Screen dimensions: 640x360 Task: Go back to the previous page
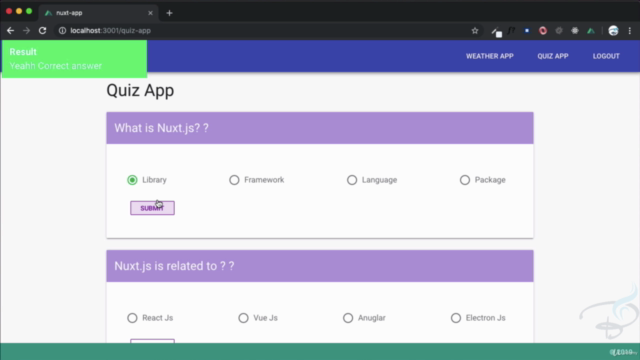[10, 31]
